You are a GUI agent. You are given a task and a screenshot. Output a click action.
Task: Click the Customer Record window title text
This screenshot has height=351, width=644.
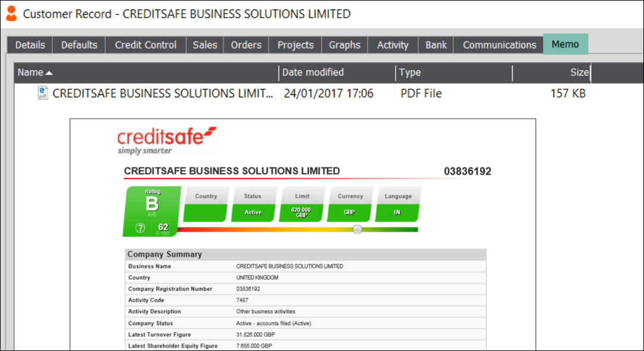pos(187,14)
